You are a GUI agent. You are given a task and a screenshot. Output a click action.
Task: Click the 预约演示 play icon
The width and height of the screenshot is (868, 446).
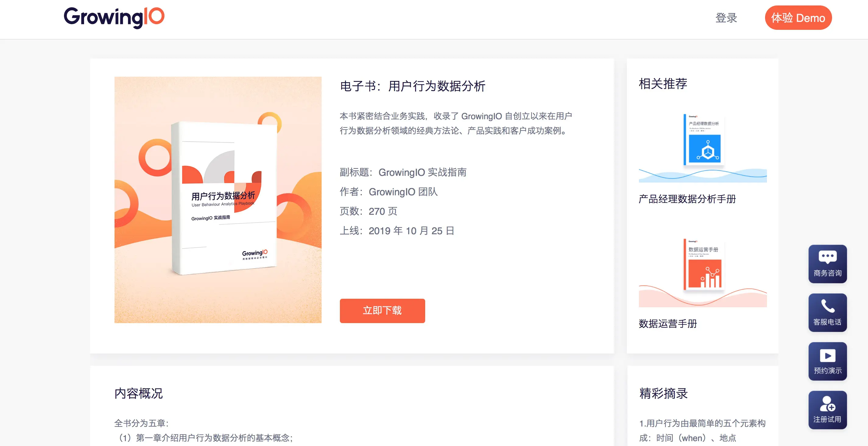[x=827, y=361]
